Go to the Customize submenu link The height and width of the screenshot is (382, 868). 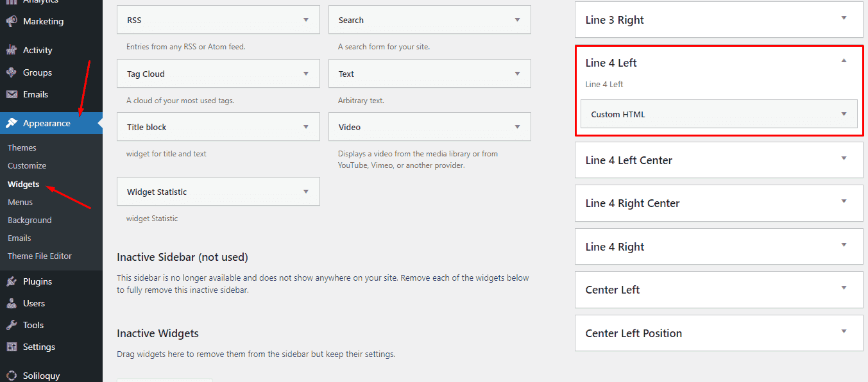pos(27,165)
